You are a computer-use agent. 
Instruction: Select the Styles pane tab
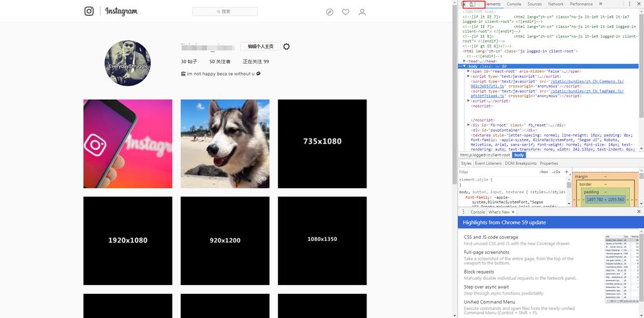(x=466, y=163)
